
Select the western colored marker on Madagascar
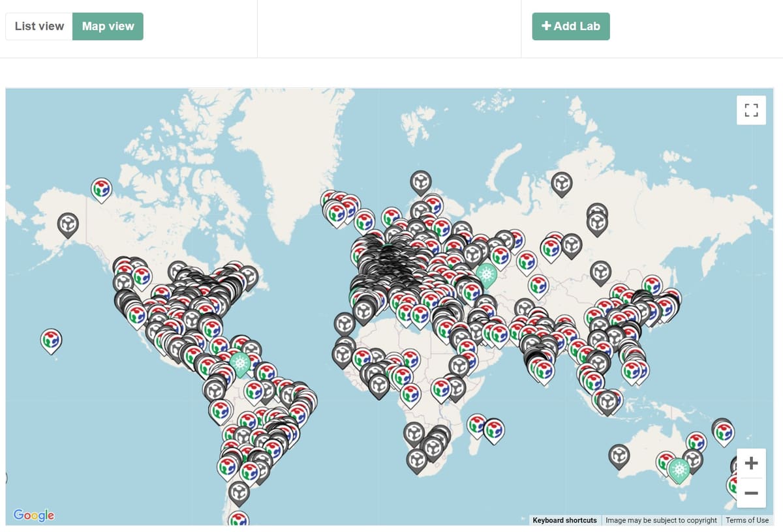[477, 425]
